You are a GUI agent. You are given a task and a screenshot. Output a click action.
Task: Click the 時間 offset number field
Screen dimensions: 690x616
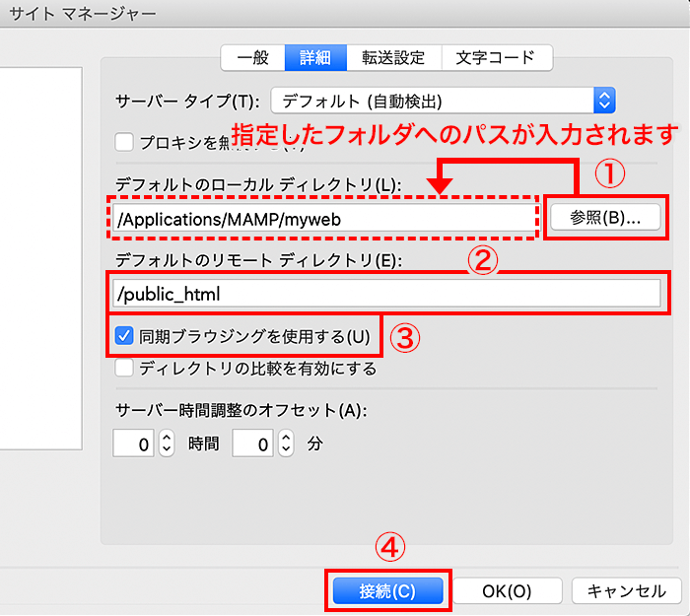tap(134, 445)
